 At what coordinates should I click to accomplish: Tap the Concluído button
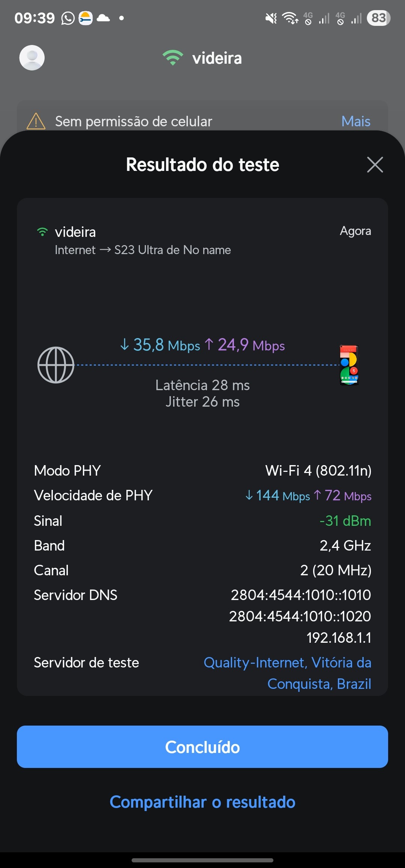pos(202,747)
